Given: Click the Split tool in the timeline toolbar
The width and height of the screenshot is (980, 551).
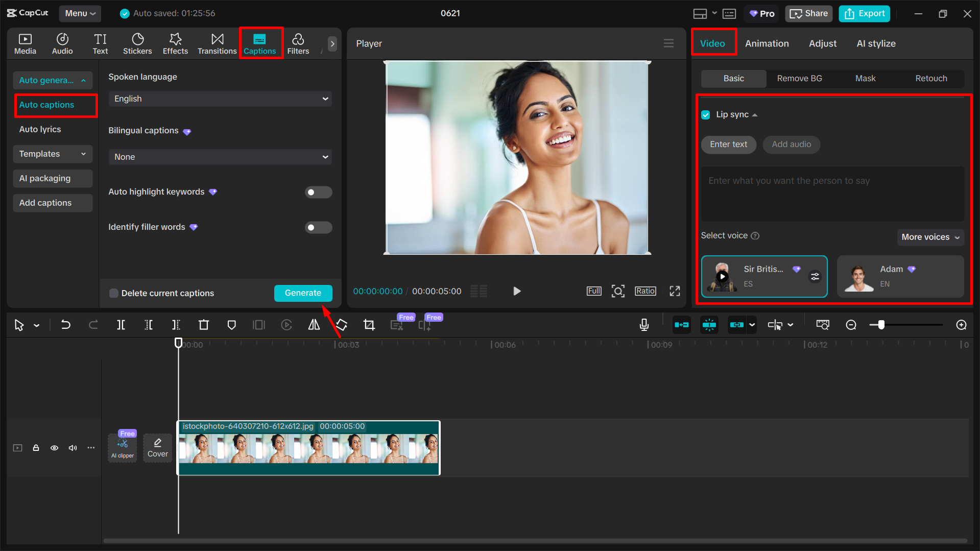Looking at the screenshot, I should click(x=121, y=325).
